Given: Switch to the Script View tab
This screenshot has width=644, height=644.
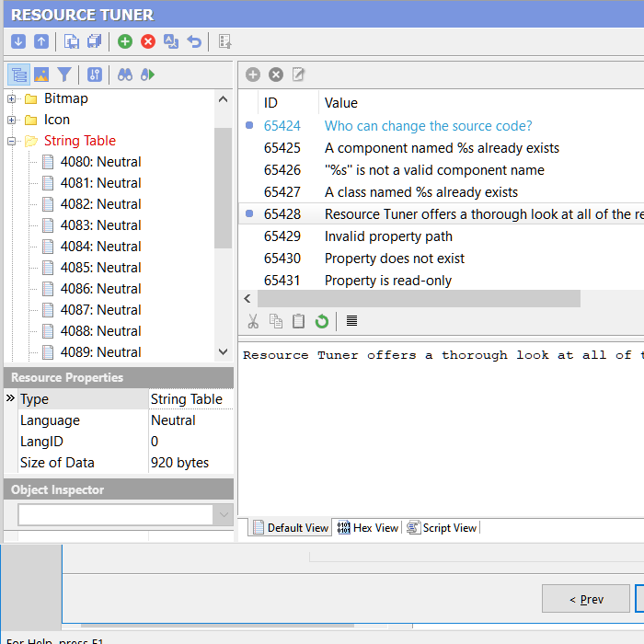Looking at the screenshot, I should click(442, 528).
